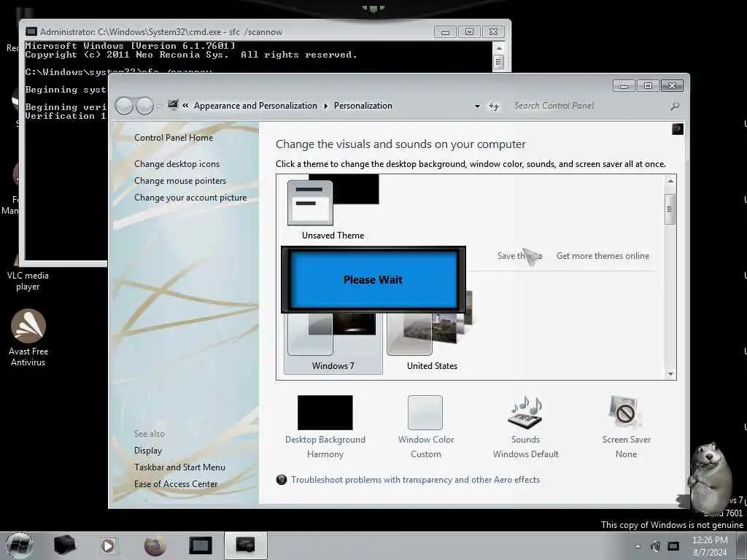
Task: Open Sounds Windows Default settings
Action: click(x=525, y=427)
